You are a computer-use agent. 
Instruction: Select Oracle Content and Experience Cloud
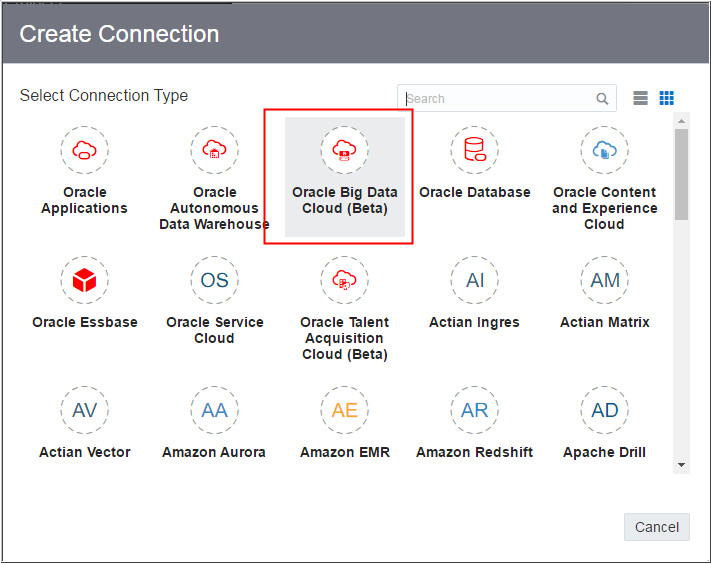point(604,151)
